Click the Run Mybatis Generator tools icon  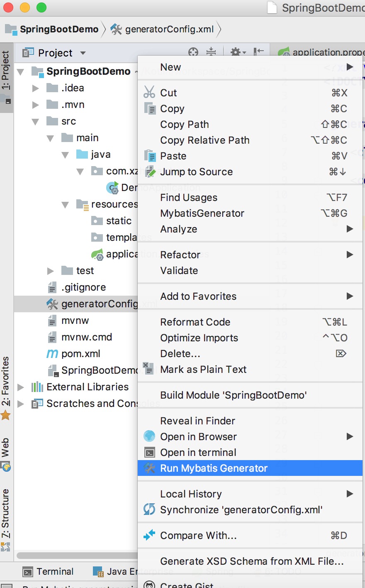click(149, 468)
